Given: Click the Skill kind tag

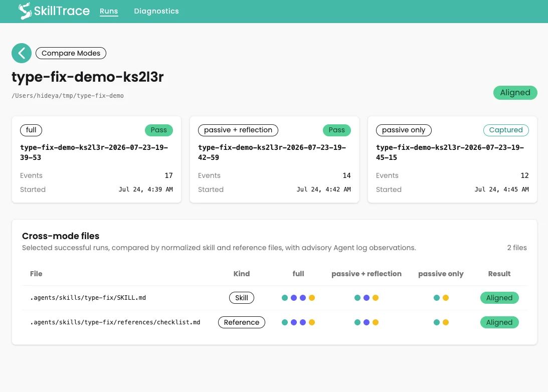Looking at the screenshot, I should 242,298.
